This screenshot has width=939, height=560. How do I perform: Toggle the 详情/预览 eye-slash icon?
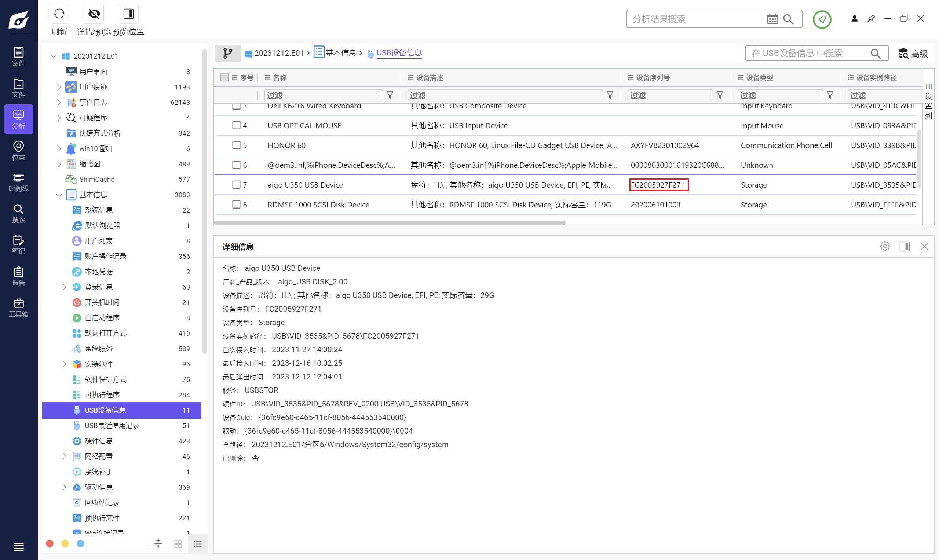click(94, 14)
